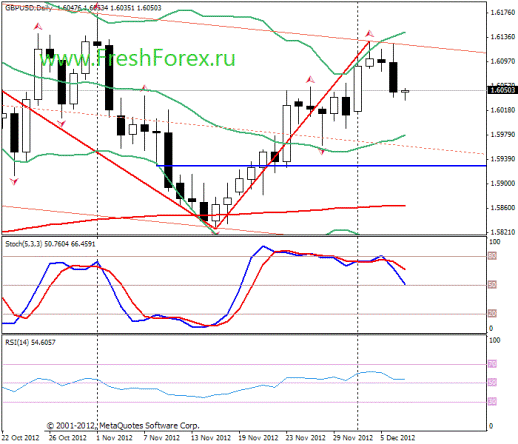Click the up fractal arrow at the chart's latest peak
Screen dimensions: 518x444
click(x=369, y=34)
